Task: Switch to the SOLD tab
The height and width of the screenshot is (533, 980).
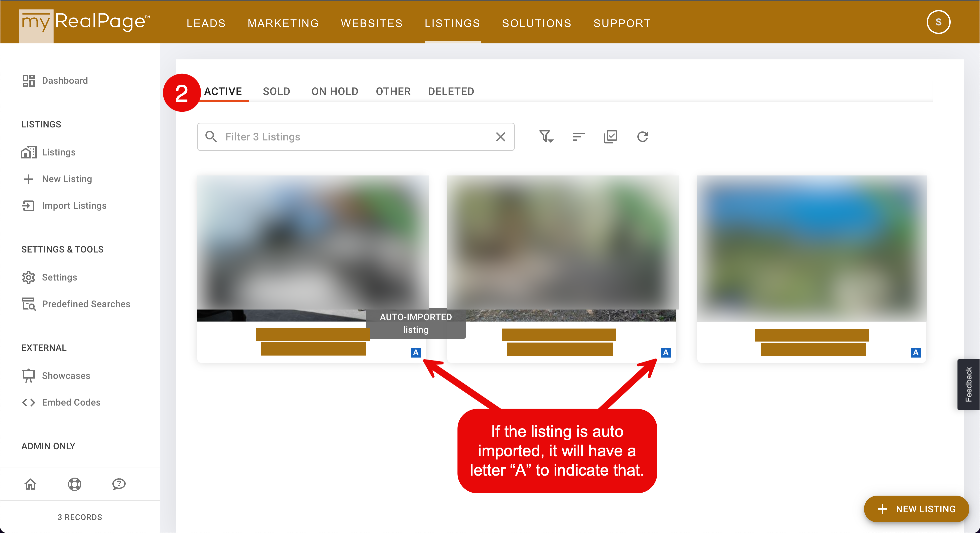Action: (x=277, y=91)
